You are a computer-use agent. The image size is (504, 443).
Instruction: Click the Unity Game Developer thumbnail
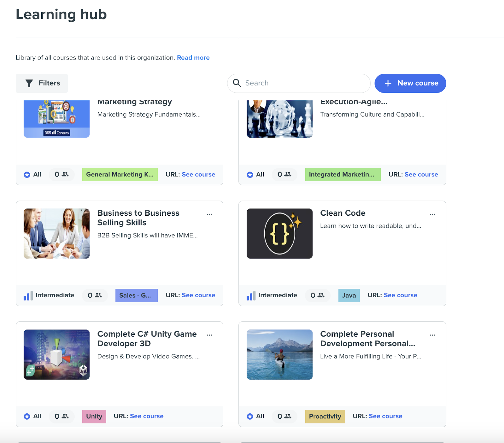click(57, 354)
